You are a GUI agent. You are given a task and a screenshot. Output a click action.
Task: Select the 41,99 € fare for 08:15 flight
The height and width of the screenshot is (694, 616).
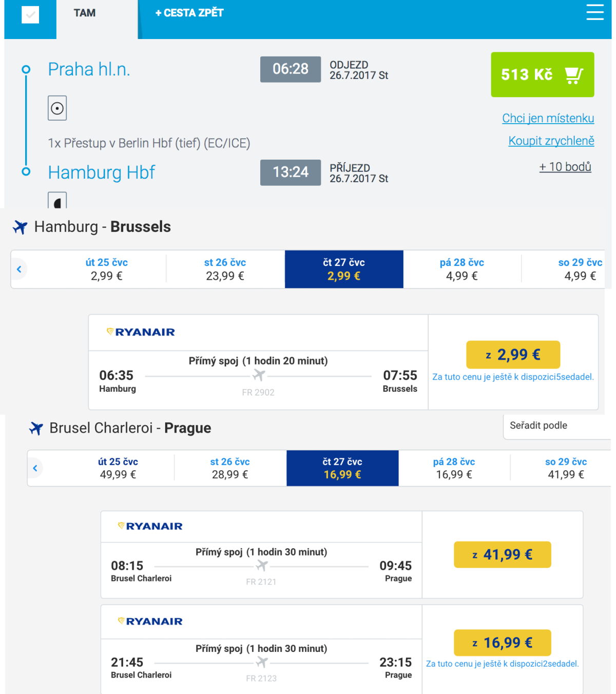[x=502, y=555]
